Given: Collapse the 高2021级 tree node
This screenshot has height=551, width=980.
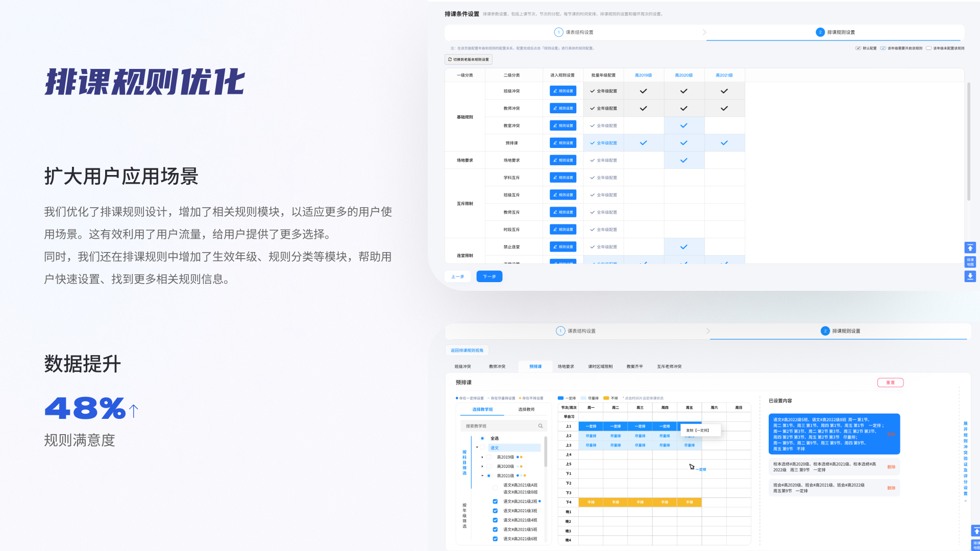Looking at the screenshot, I should click(x=482, y=475).
